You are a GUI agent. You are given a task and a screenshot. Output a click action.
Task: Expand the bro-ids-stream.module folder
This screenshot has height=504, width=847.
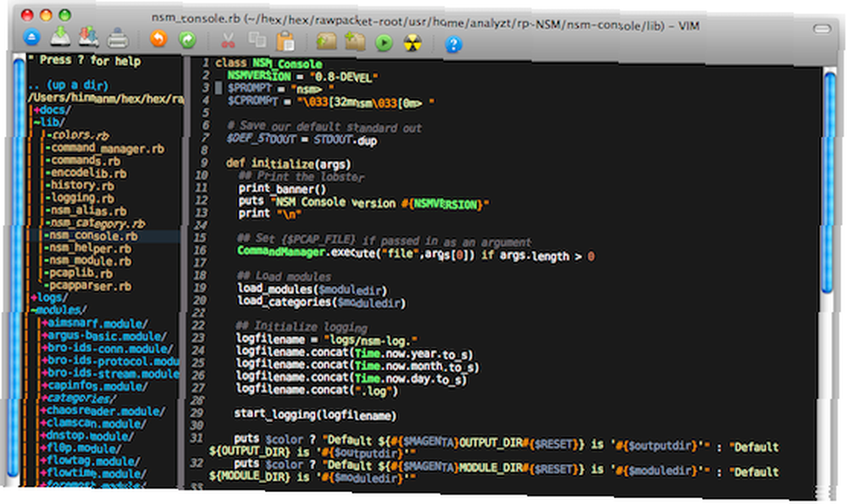tap(110, 374)
